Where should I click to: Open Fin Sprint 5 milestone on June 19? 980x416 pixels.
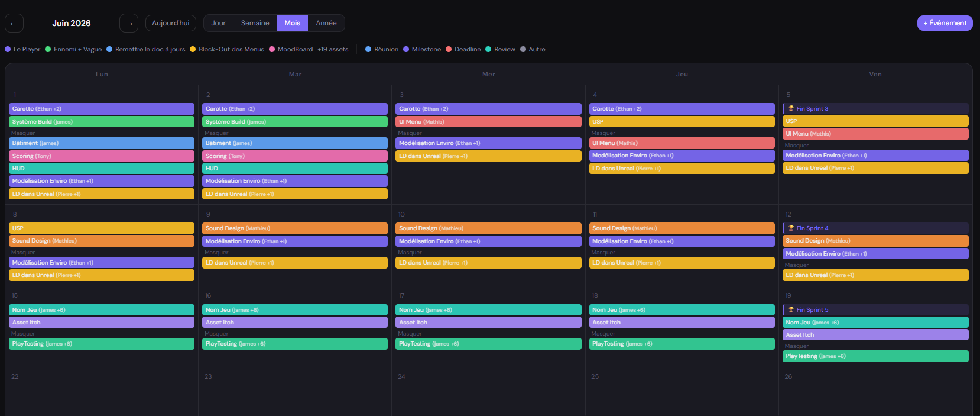[x=875, y=309]
